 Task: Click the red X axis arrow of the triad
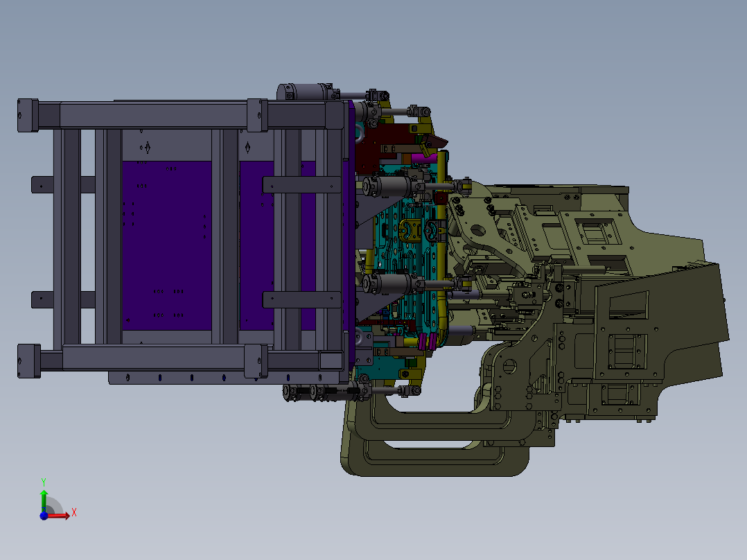pyautogui.click(x=58, y=515)
